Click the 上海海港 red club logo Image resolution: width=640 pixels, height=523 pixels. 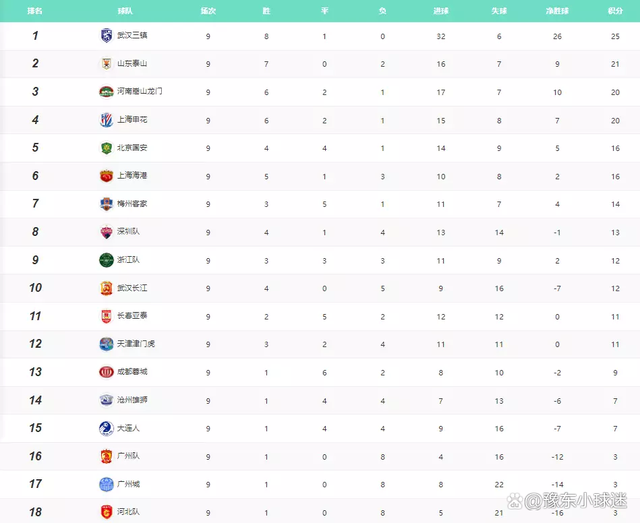point(106,176)
